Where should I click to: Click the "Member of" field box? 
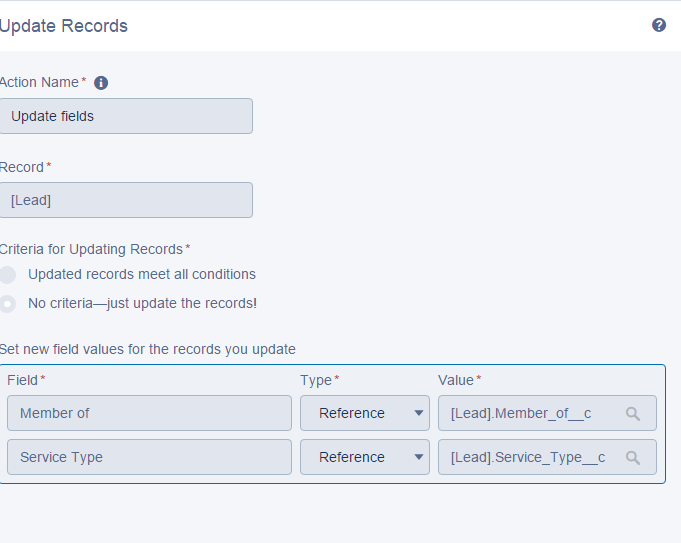coord(149,413)
